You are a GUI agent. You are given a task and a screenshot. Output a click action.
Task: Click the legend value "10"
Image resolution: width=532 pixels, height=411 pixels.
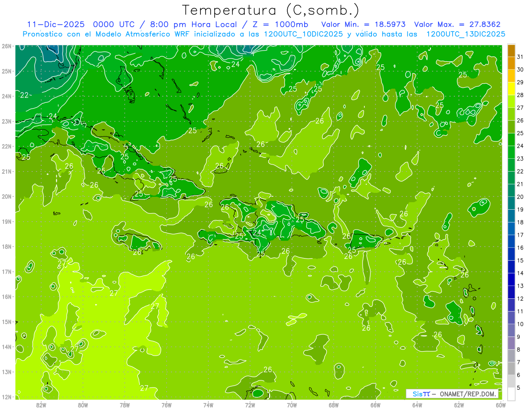(x=520, y=324)
